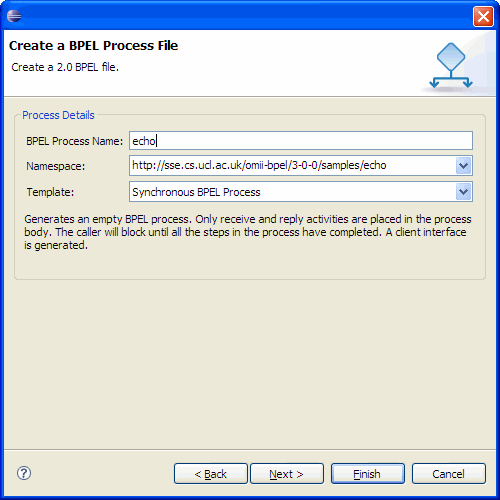Open help via the question mark icon
This screenshot has width=500, height=500.
click(24, 473)
